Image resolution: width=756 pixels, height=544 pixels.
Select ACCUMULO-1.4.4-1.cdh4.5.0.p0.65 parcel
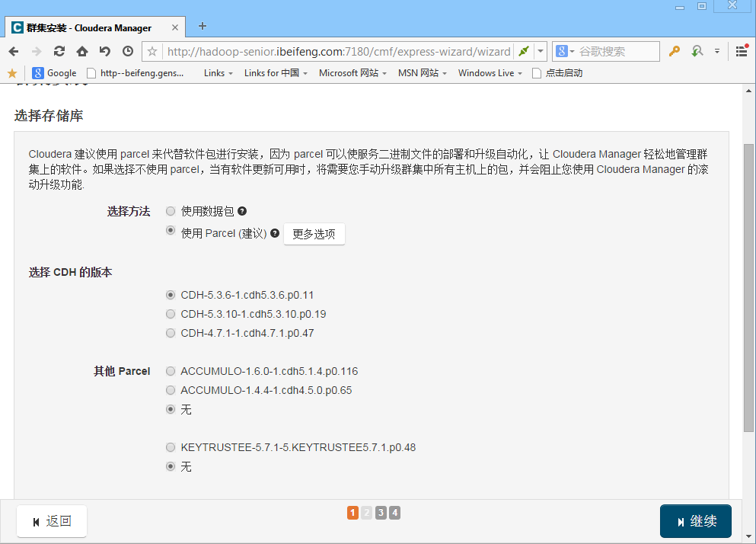tap(171, 390)
